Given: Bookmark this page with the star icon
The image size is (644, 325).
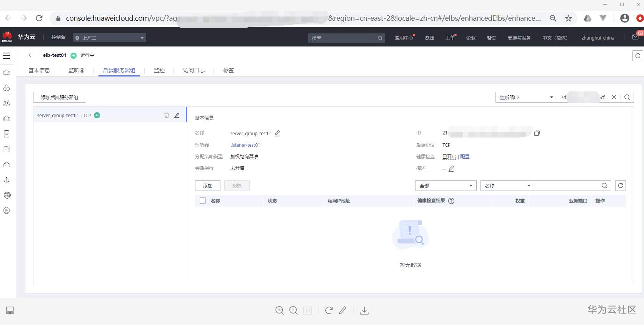Looking at the screenshot, I should (568, 18).
